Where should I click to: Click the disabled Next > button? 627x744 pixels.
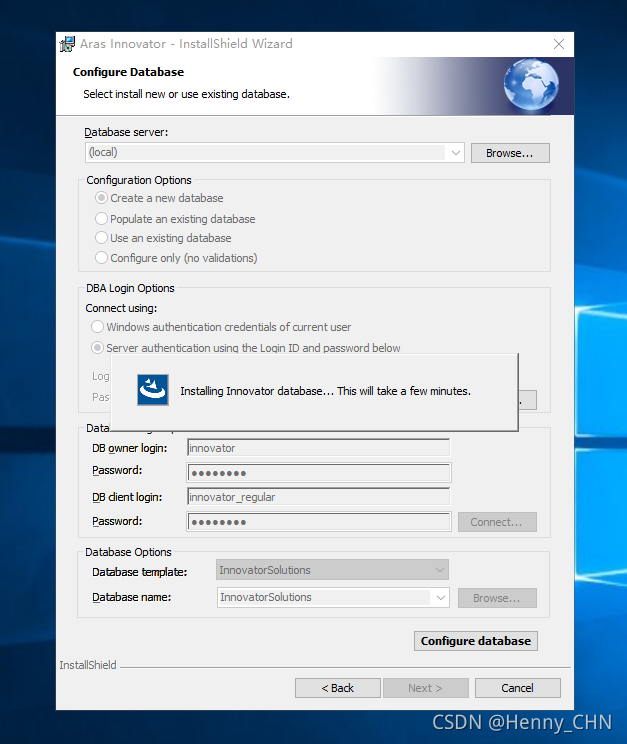tap(425, 688)
